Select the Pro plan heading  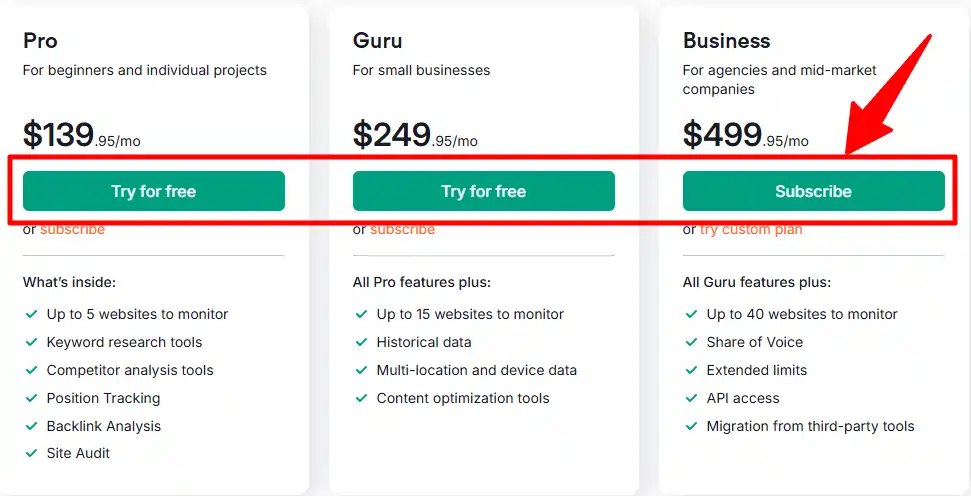tap(41, 41)
